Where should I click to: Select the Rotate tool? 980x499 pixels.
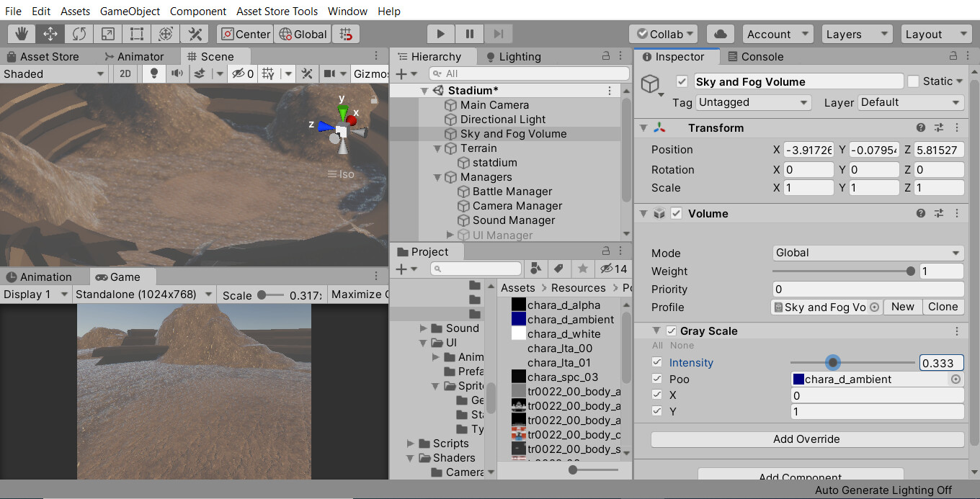[x=78, y=33]
